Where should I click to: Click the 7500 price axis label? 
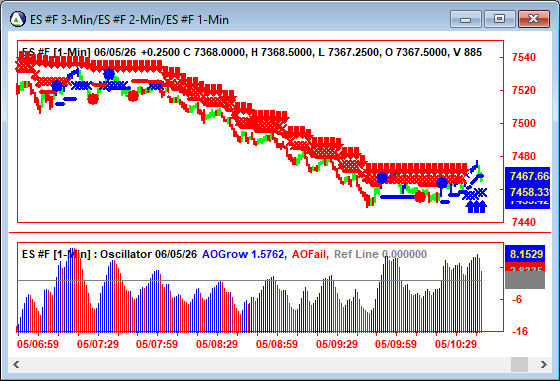(x=524, y=124)
